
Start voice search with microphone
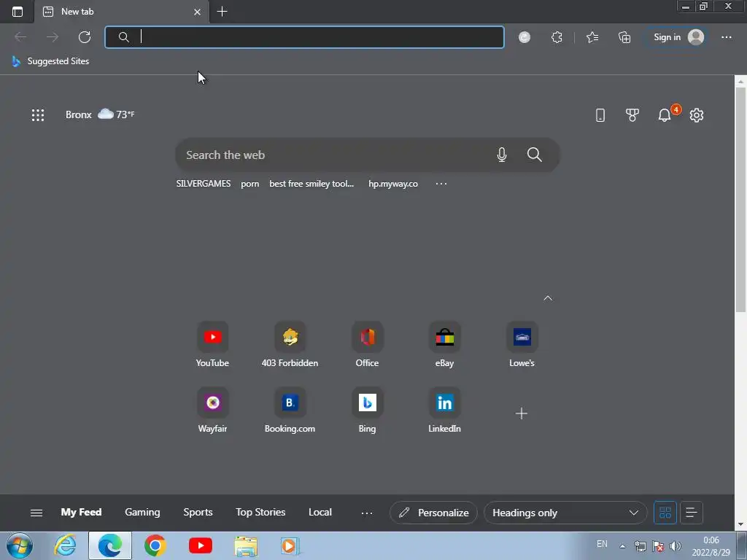pyautogui.click(x=502, y=155)
